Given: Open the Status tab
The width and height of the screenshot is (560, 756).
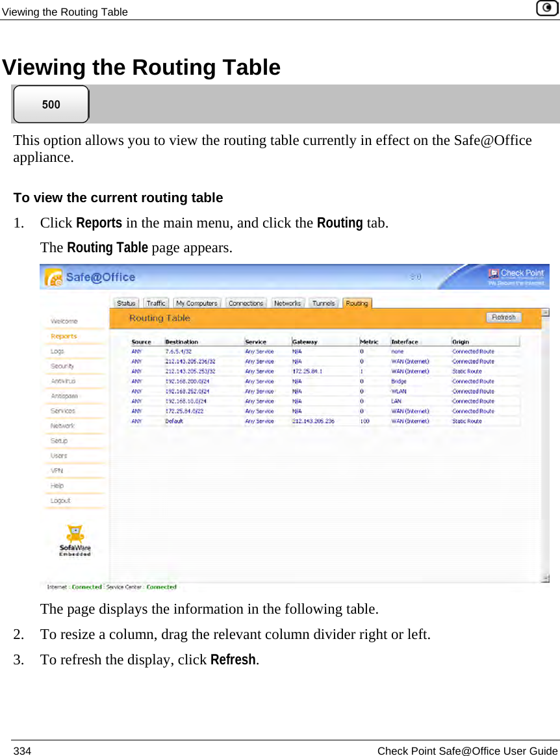Looking at the screenshot, I should click(126, 304).
